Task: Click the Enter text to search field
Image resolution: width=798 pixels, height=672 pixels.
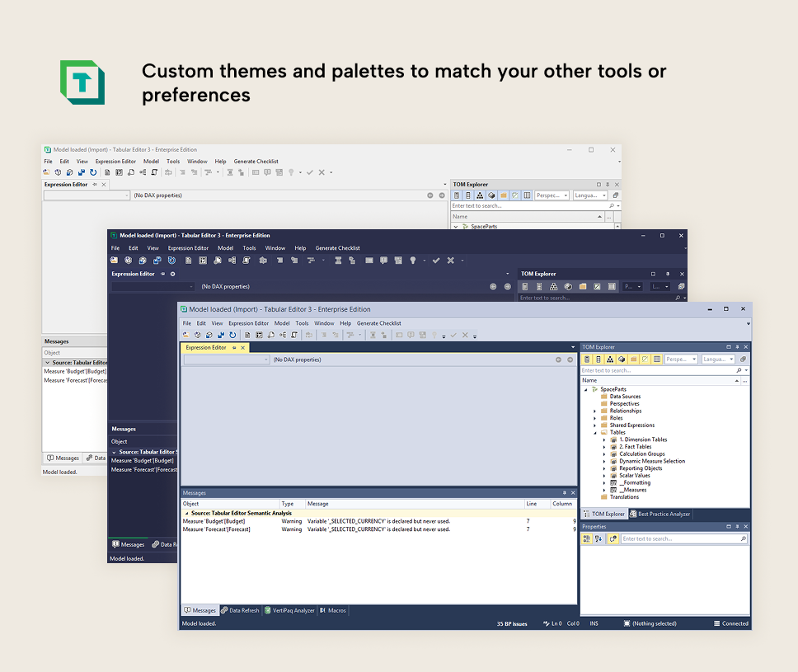Action: point(643,369)
